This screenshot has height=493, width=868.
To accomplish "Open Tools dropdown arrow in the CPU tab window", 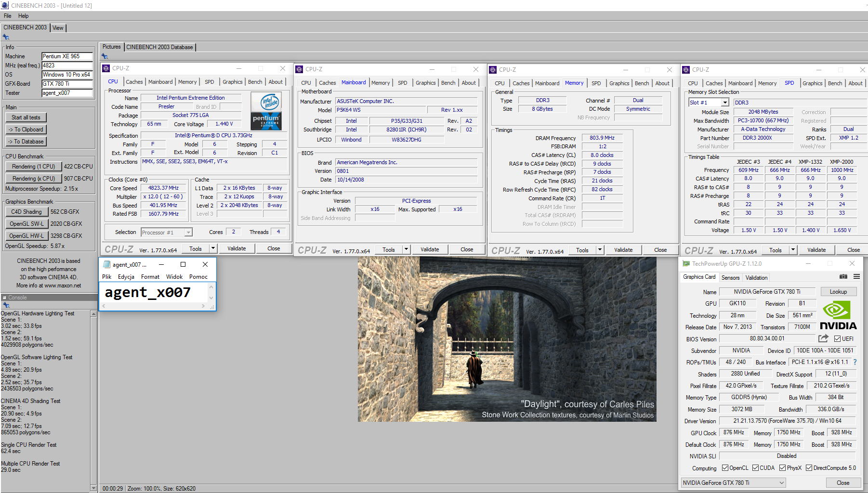I will (213, 248).
